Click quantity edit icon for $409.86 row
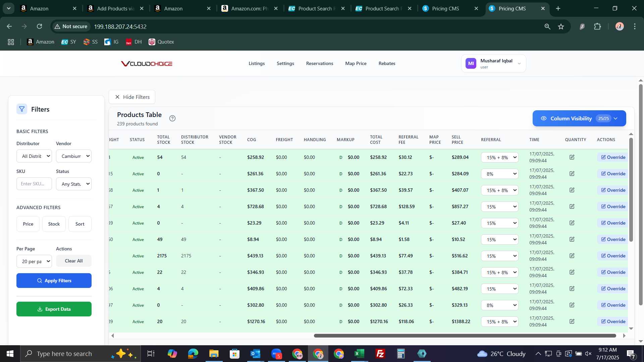644x362 pixels. 572,289
